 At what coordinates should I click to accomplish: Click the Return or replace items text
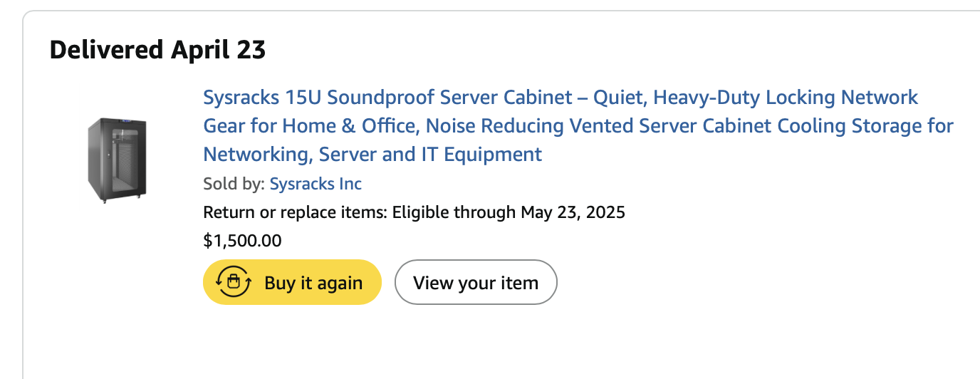click(x=296, y=212)
